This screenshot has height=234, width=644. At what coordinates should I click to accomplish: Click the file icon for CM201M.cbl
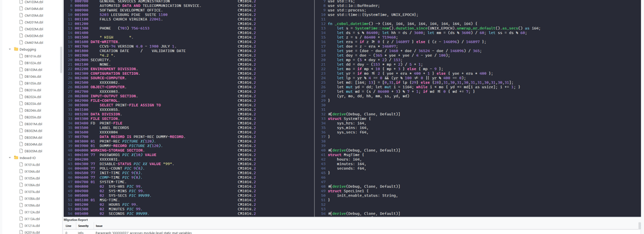point(22,22)
